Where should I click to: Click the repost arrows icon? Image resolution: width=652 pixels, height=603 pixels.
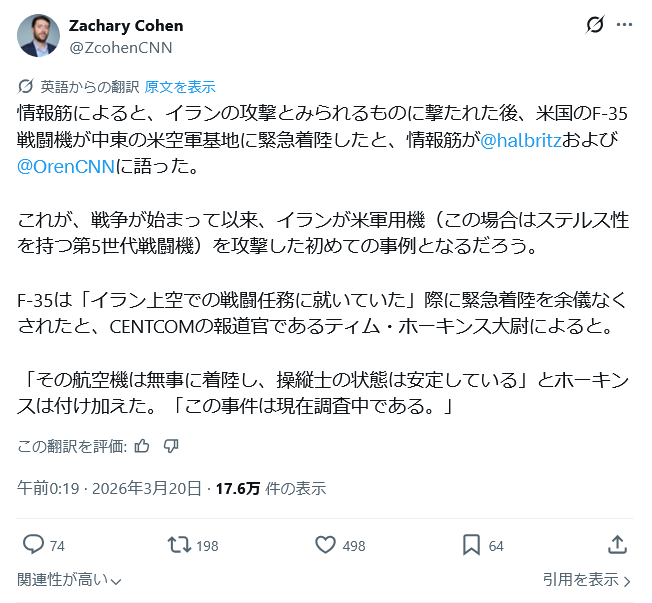(x=179, y=544)
